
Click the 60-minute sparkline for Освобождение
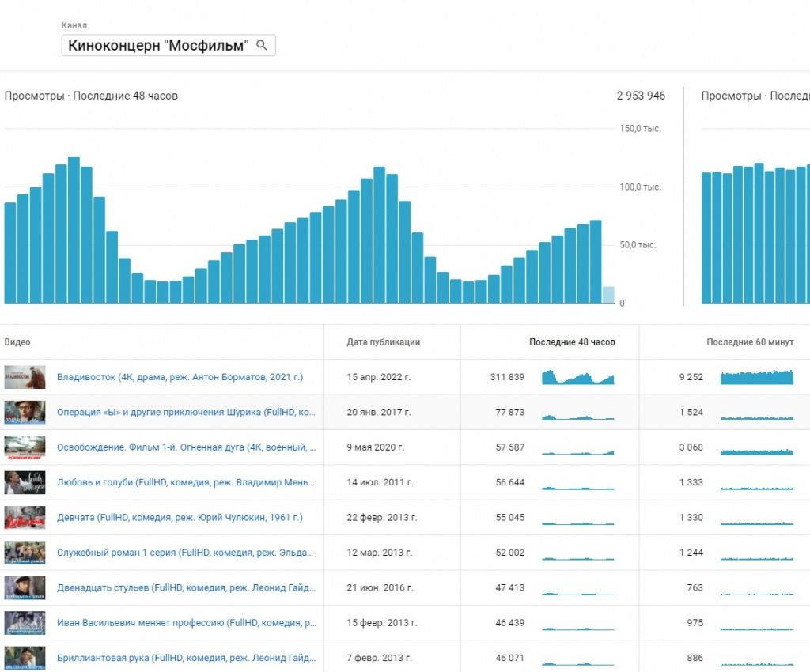click(x=757, y=451)
